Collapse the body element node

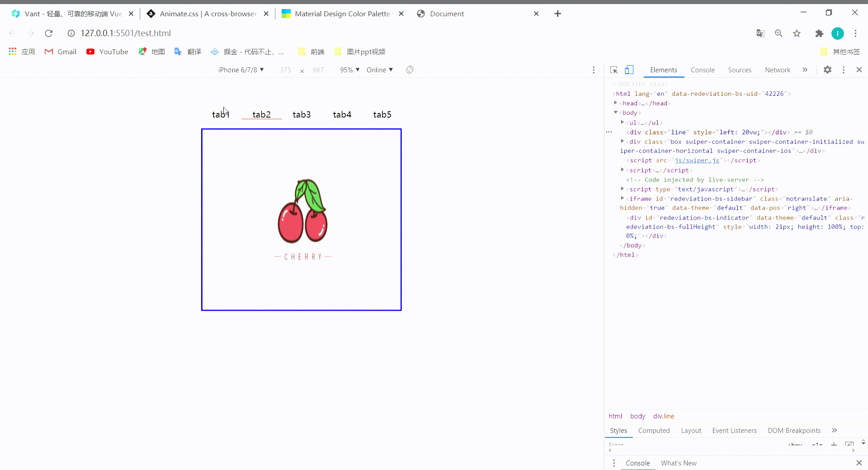(x=616, y=113)
